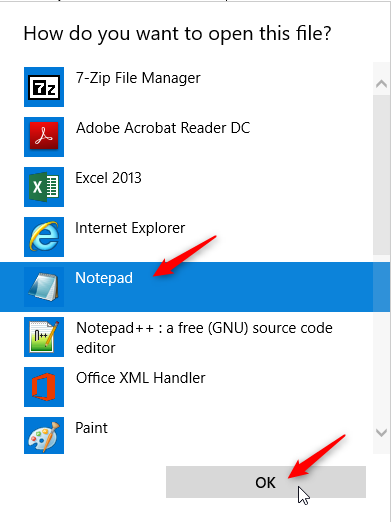391x522 pixels.
Task: Confirm with the OK button
Action: (266, 482)
